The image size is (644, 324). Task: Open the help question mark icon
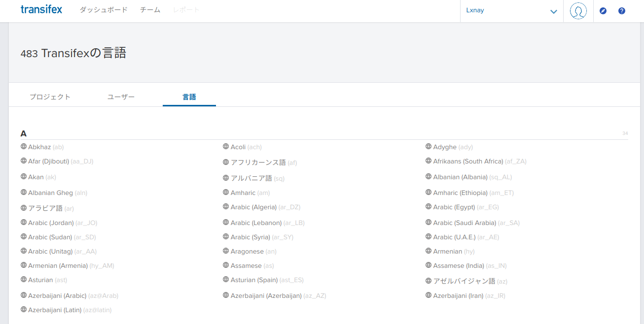pyautogui.click(x=622, y=11)
